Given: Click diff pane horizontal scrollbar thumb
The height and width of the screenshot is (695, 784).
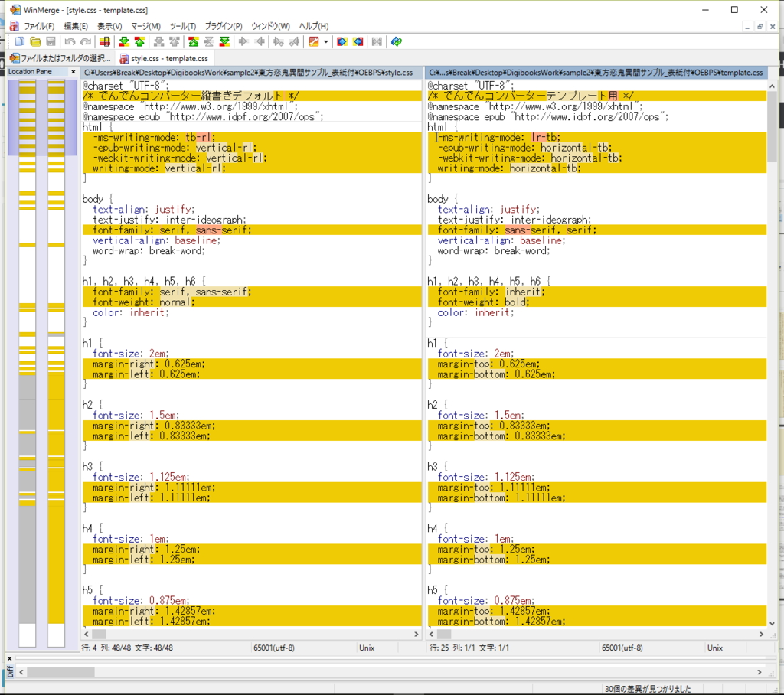Looking at the screenshot, I should 60,672.
